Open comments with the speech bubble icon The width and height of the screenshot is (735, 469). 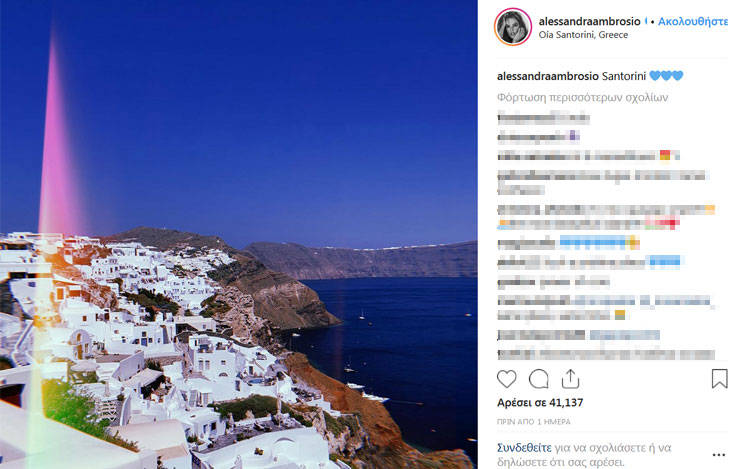click(539, 379)
